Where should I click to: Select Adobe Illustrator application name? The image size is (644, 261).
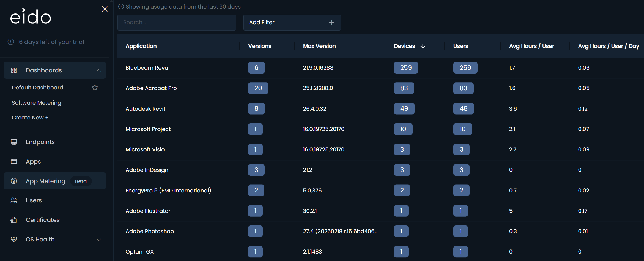(x=148, y=211)
